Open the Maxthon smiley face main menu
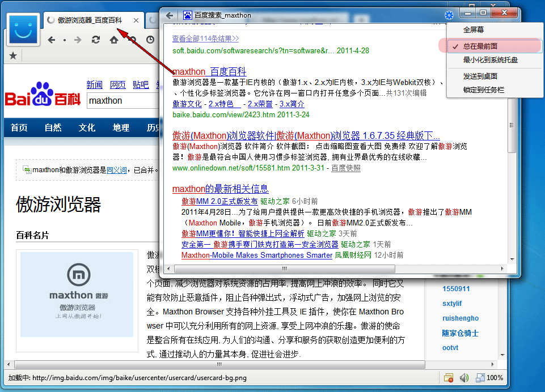 23,30
